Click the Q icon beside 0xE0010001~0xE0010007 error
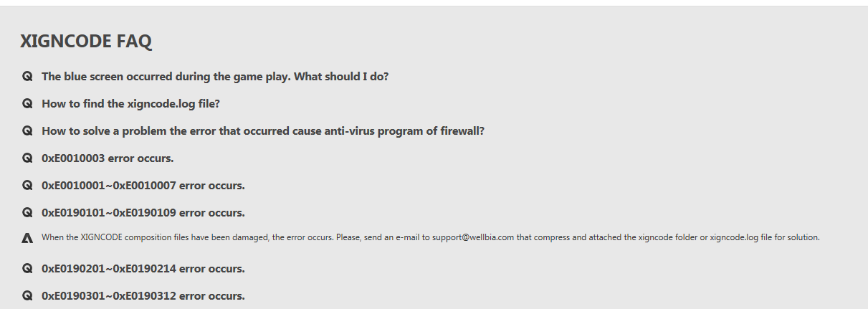 pos(27,185)
